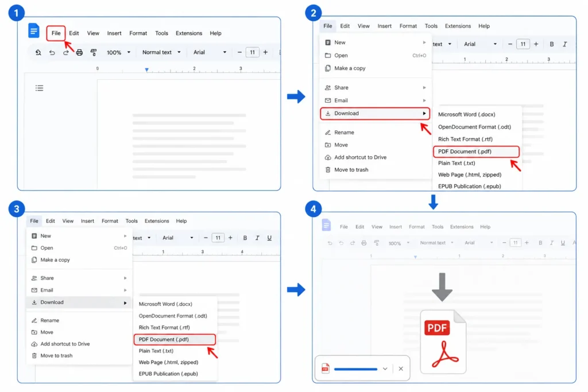
Task: Click the Google Docs logo in panel 1
Action: [x=33, y=31]
